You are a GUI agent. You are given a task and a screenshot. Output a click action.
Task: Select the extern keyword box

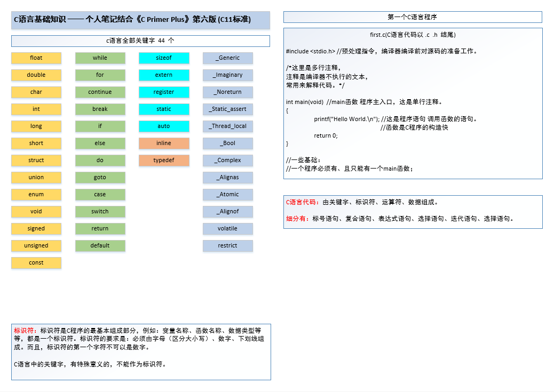[164, 75]
